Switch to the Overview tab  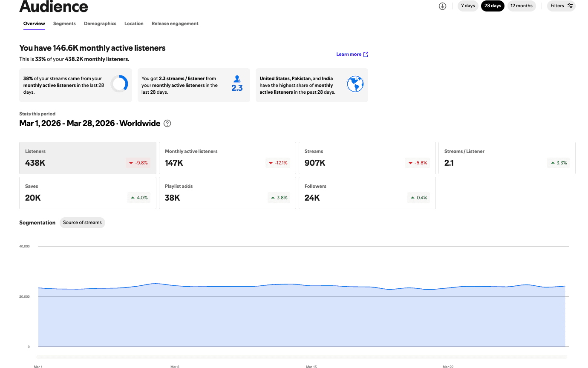click(x=34, y=24)
